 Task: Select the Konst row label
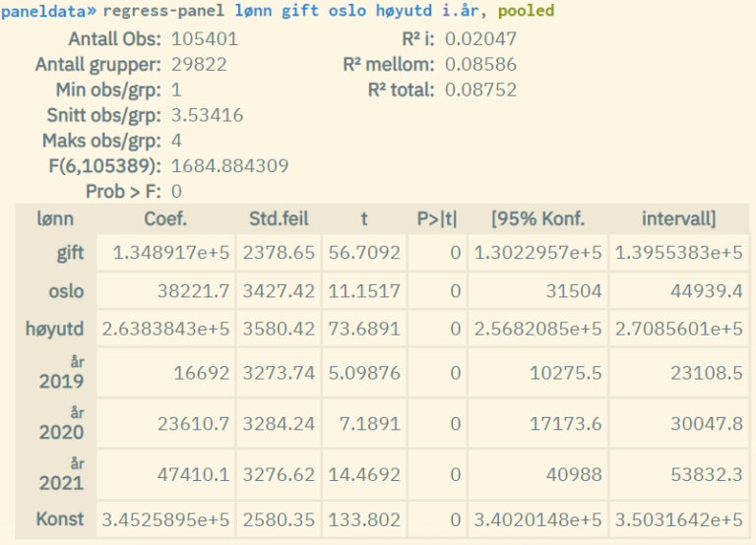tap(60, 518)
